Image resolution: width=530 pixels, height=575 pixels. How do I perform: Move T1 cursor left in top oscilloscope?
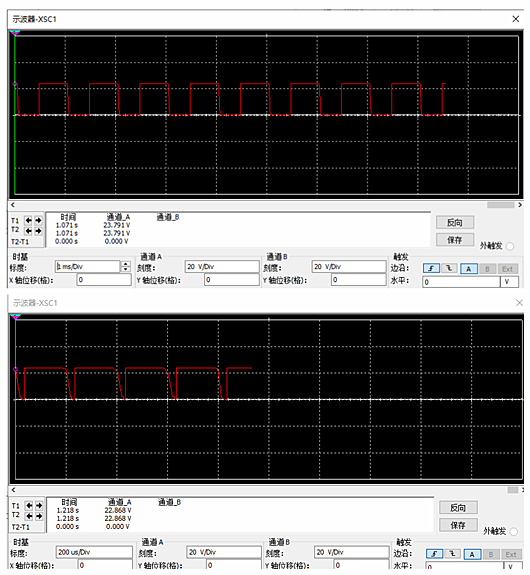pos(28,220)
